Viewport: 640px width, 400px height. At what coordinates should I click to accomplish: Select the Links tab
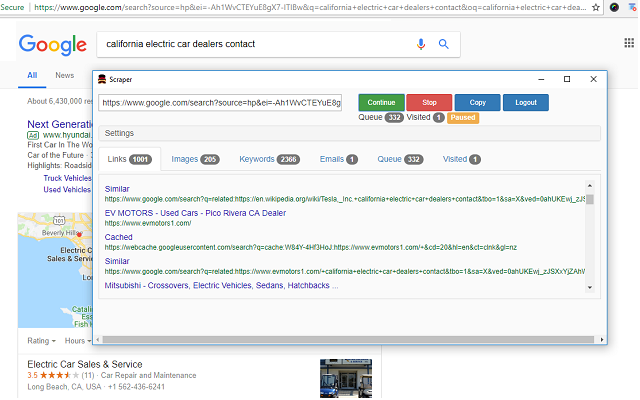pos(130,159)
